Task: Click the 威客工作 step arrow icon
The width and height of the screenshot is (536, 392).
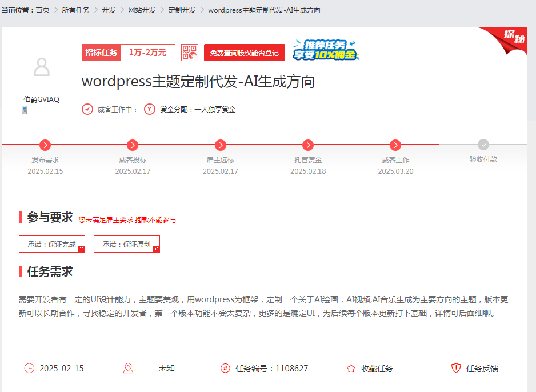Action: [395, 145]
